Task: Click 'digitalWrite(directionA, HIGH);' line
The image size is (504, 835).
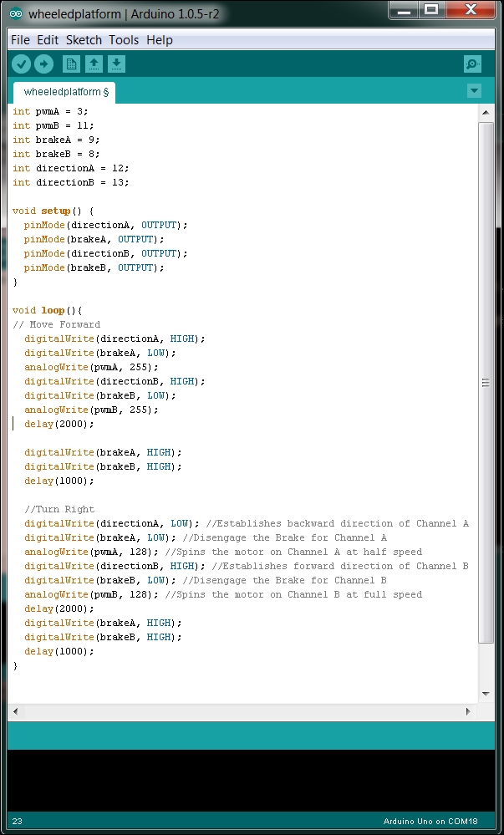Action: click(x=115, y=339)
